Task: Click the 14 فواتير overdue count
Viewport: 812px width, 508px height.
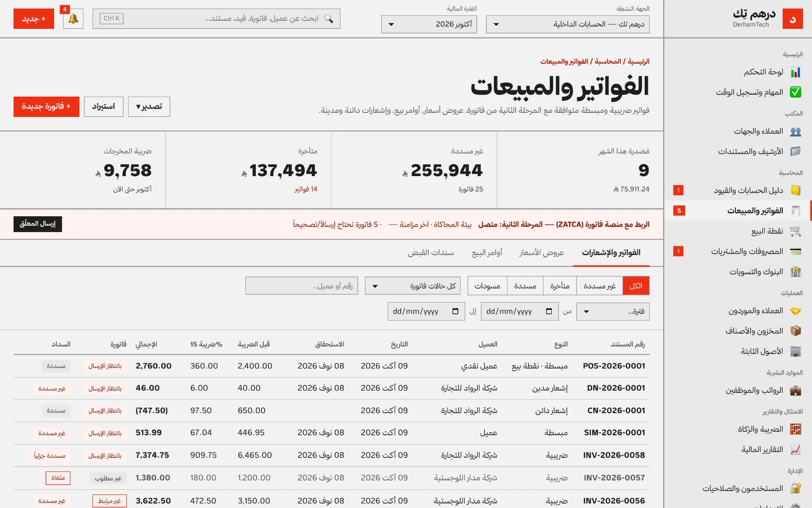Action: click(x=306, y=189)
